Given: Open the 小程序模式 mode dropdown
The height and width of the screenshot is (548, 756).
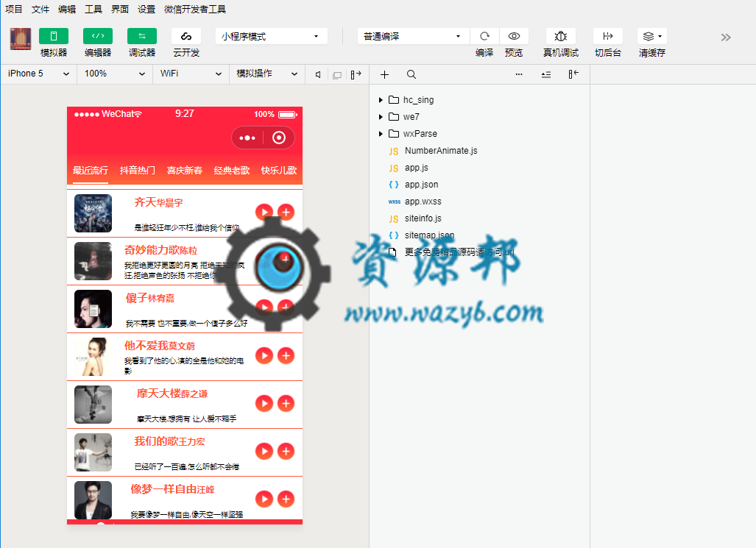Looking at the screenshot, I should pyautogui.click(x=272, y=36).
